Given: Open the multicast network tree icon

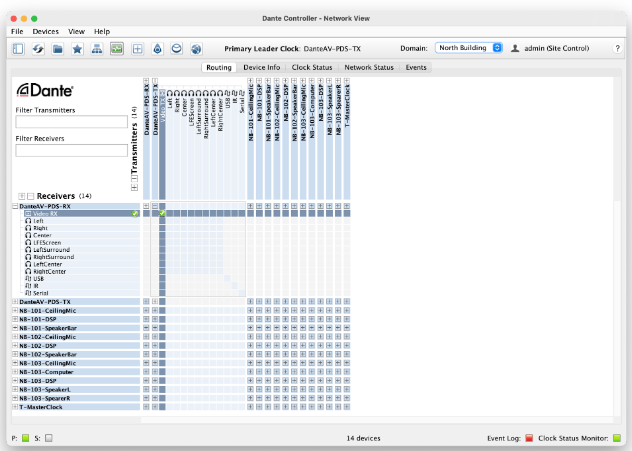Looking at the screenshot, I should click(x=97, y=49).
